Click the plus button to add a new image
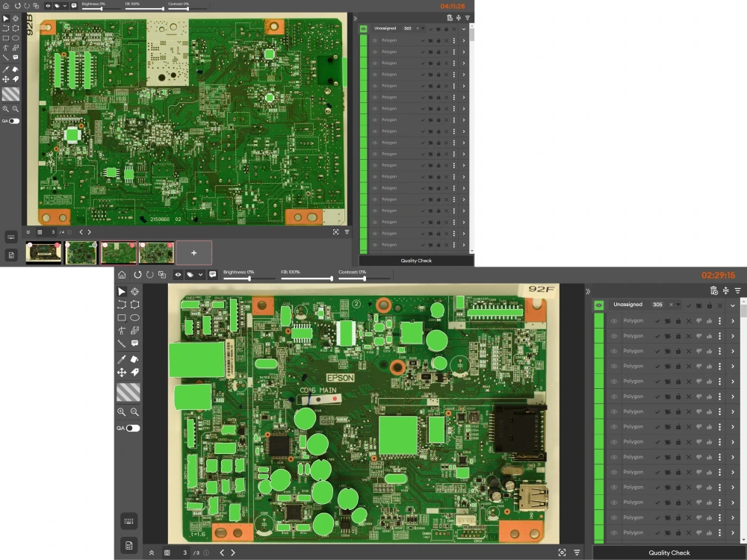This screenshot has height=560, width=747. point(193,252)
